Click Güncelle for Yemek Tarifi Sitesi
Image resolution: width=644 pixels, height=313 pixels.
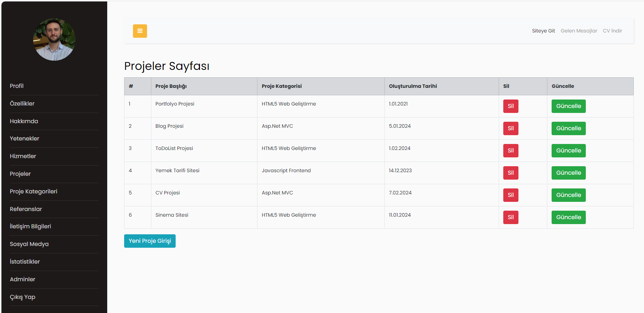pos(568,173)
